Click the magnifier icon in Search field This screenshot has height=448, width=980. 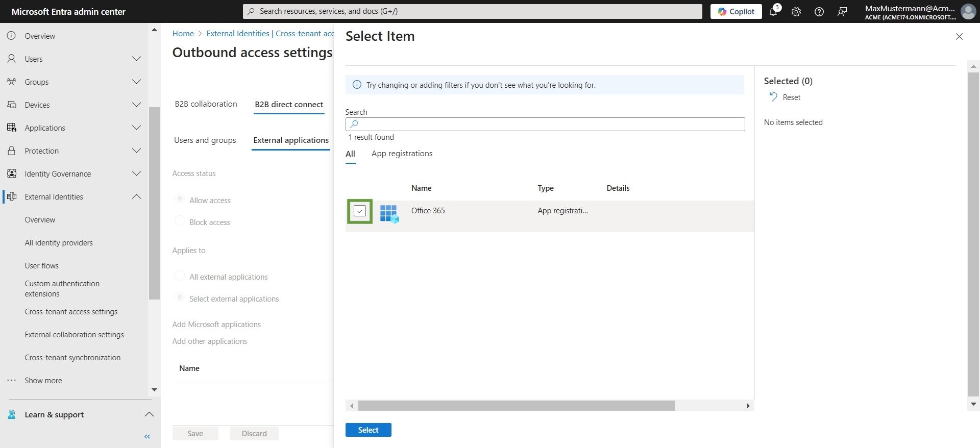[354, 124]
